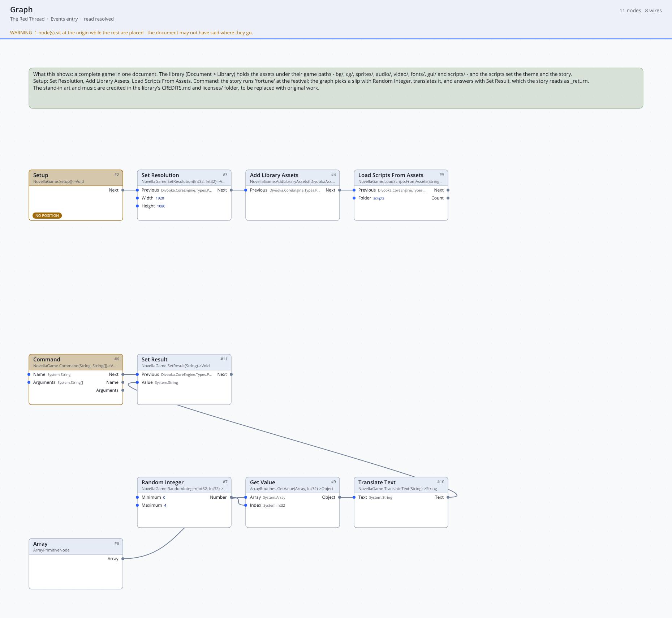672x618 pixels.
Task: Click the Width value 1920
Action: coord(160,198)
